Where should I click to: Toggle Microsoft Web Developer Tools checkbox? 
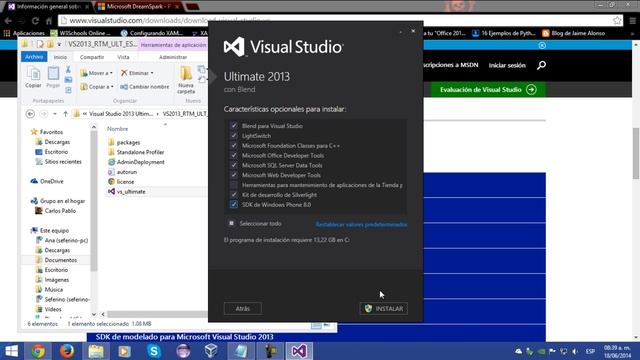[x=234, y=175]
